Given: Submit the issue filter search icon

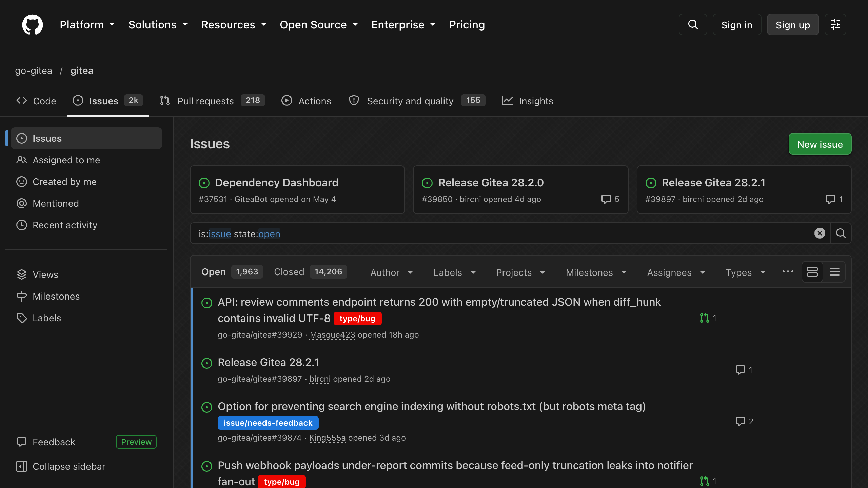Looking at the screenshot, I should coord(841,233).
